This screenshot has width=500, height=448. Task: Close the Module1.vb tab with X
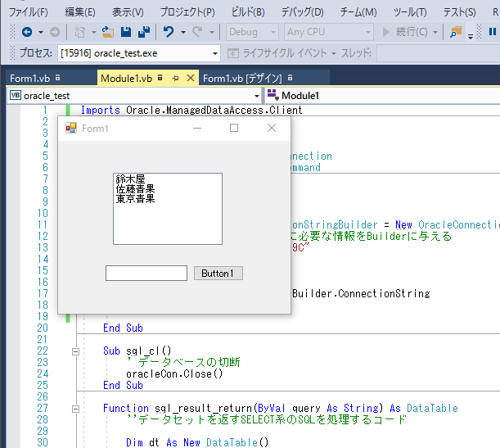(191, 79)
